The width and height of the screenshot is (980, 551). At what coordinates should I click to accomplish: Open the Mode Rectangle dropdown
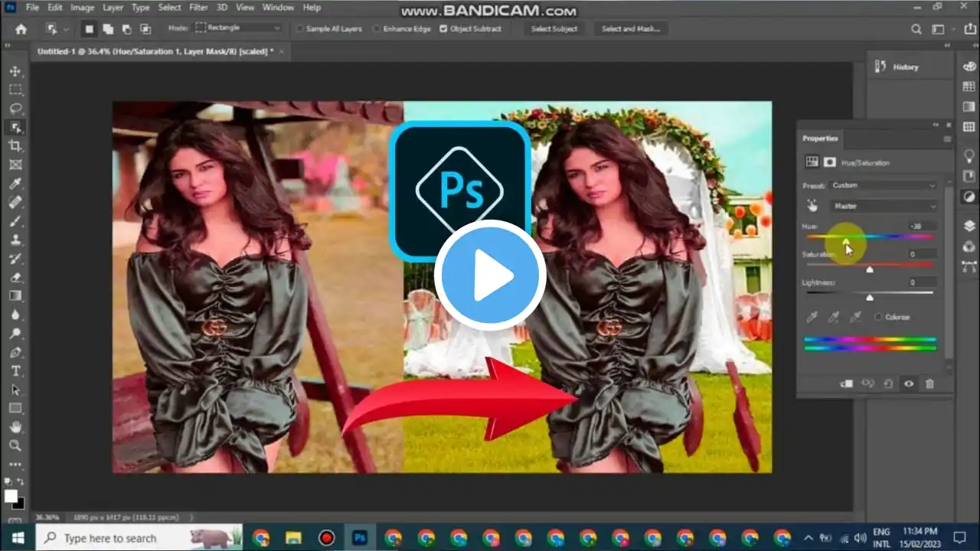pos(238,28)
